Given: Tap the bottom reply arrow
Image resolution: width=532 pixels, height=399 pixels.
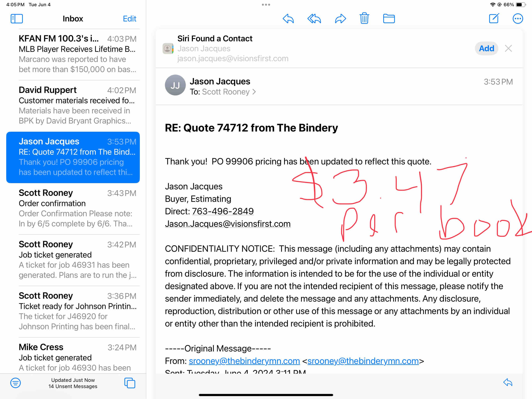Looking at the screenshot, I should 508,382.
